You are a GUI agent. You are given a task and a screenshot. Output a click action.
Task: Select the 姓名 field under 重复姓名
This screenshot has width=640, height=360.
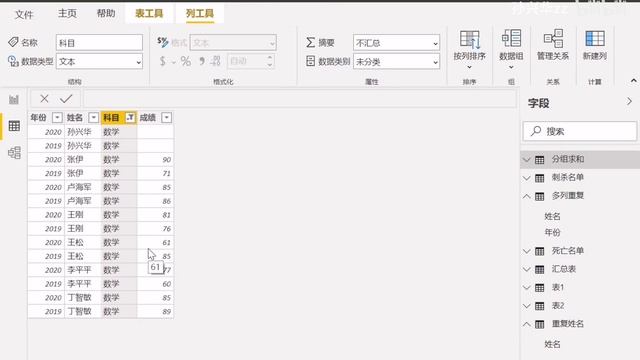(x=552, y=344)
